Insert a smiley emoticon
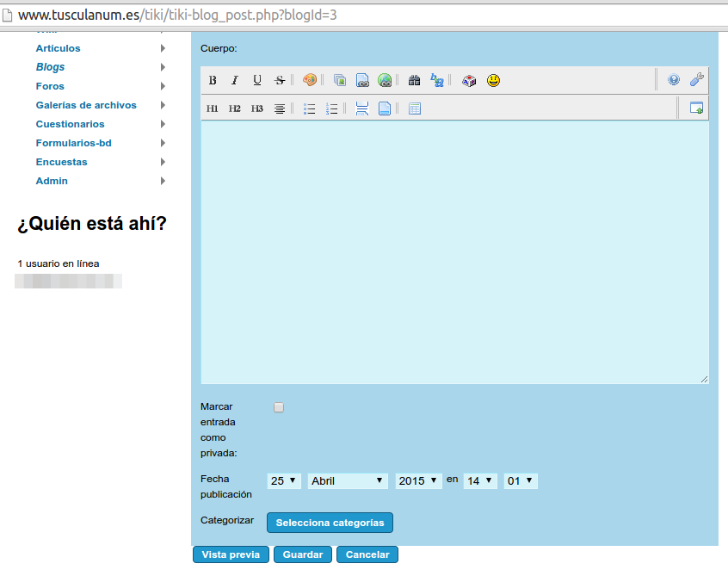728x576 pixels. coord(493,80)
